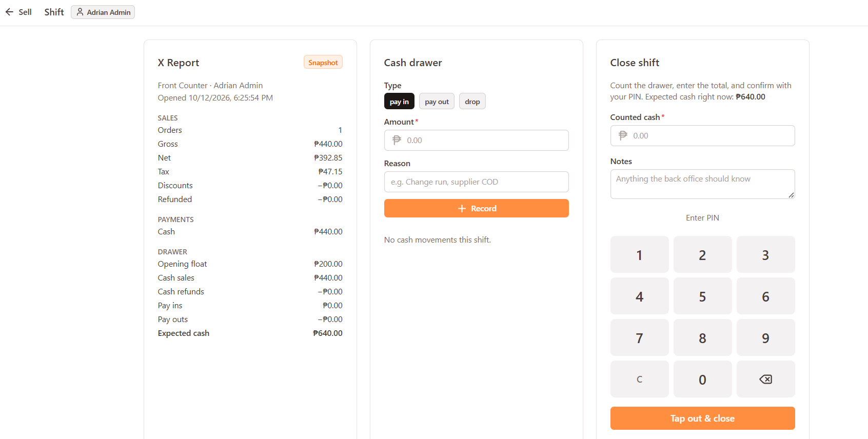
Task: Click the Net ₱392.85 value
Action: tap(328, 158)
